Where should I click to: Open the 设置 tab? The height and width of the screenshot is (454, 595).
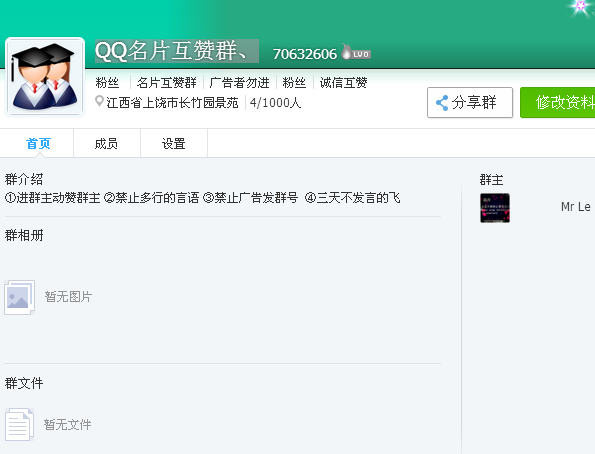coord(174,143)
